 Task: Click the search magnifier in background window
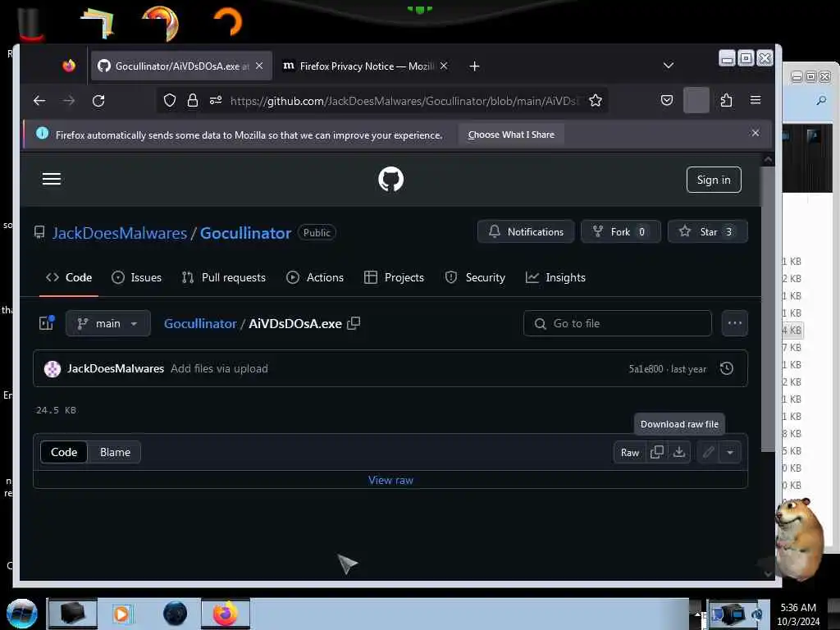820,100
